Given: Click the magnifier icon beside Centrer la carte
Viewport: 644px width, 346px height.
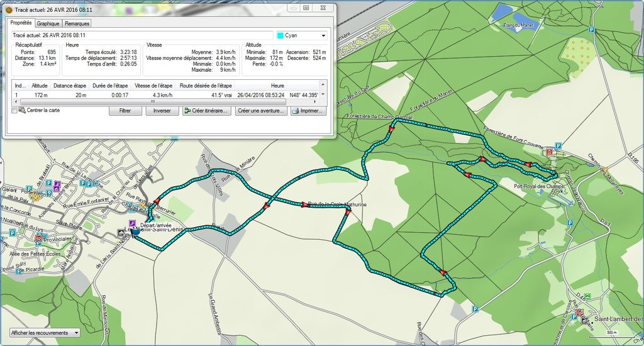Looking at the screenshot, I should 22,110.
